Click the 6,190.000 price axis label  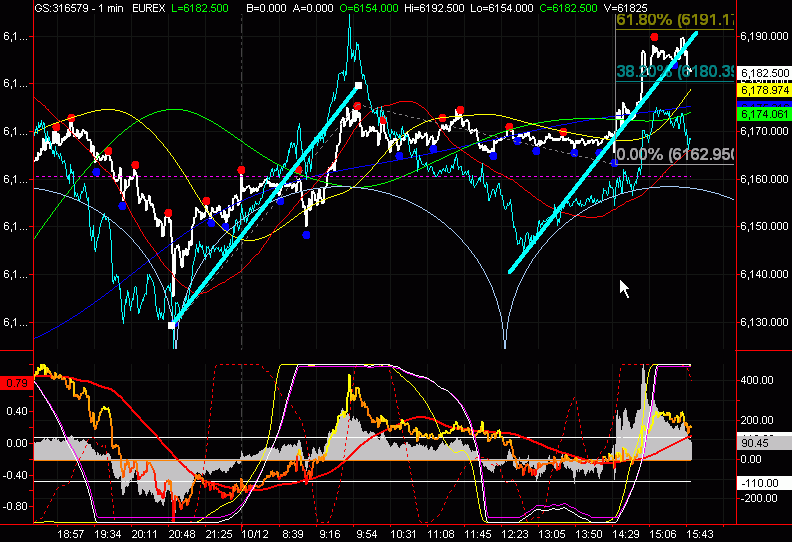pyautogui.click(x=764, y=36)
